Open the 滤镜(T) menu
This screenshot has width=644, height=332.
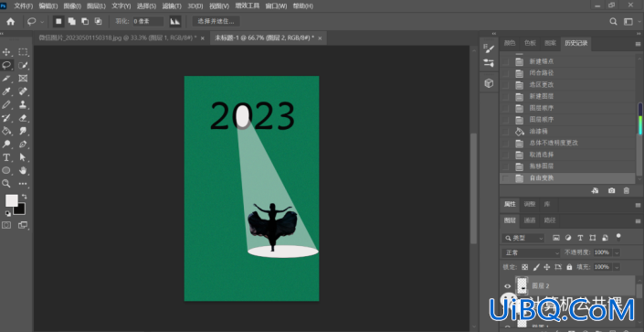172,6
